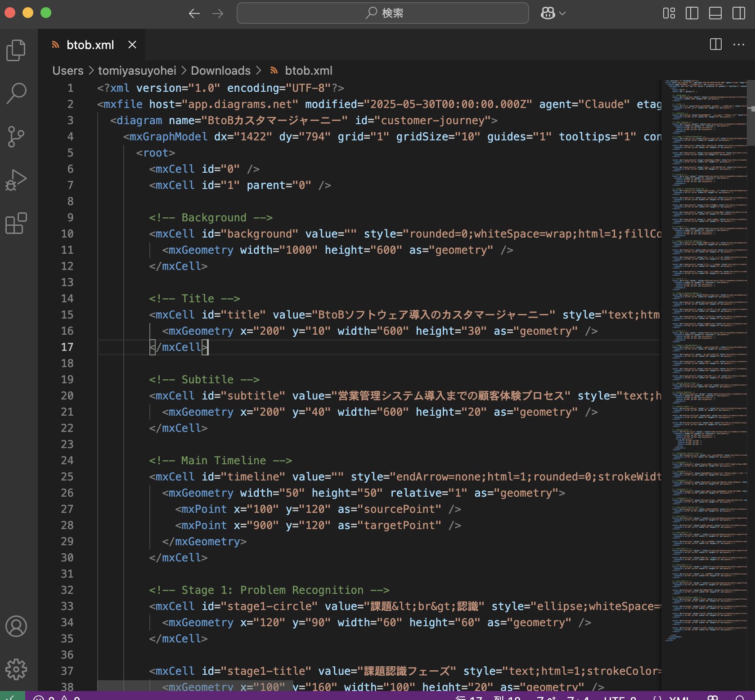Open the Explorer view in activity bar
The width and height of the screenshot is (755, 700).
pyautogui.click(x=16, y=50)
